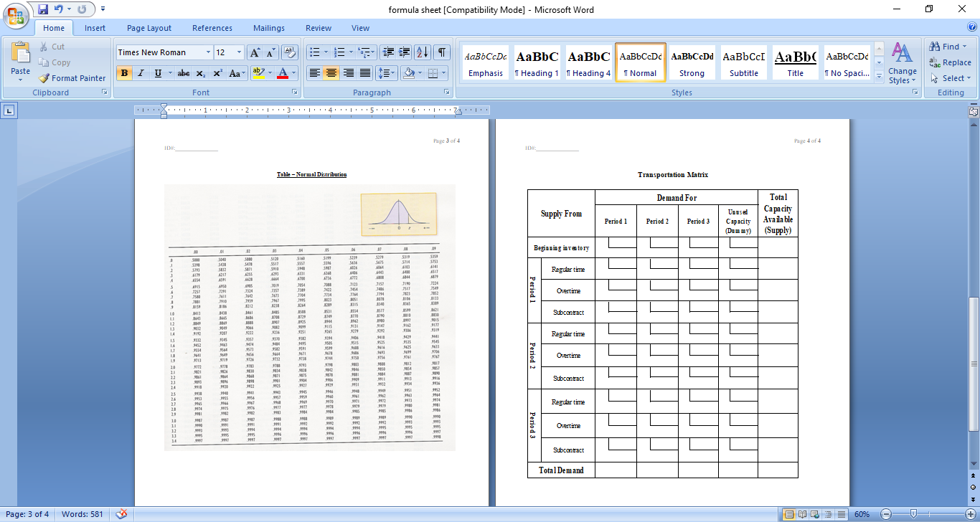This screenshot has height=522, width=980.
Task: Apply bold formatting with the B icon
Action: [123, 74]
